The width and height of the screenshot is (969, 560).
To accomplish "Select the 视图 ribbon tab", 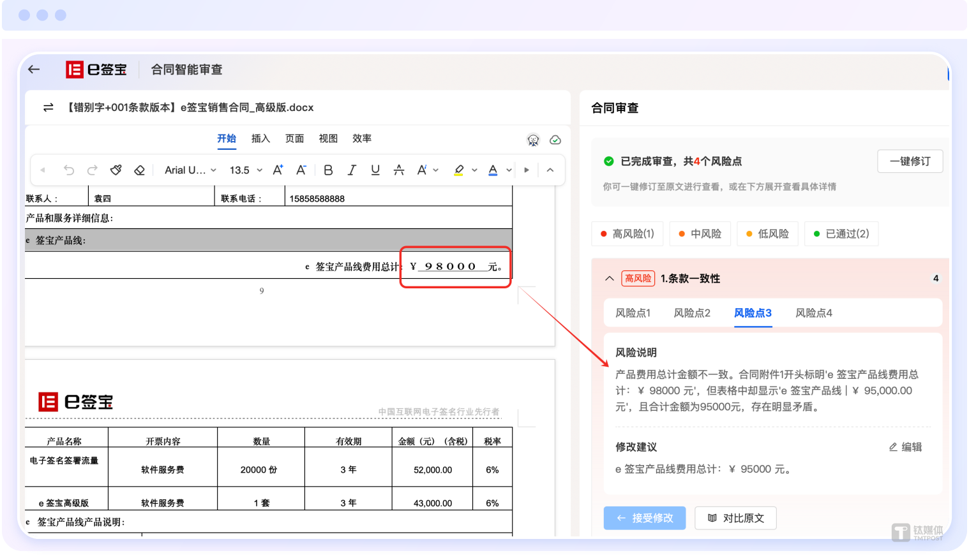I will (328, 138).
